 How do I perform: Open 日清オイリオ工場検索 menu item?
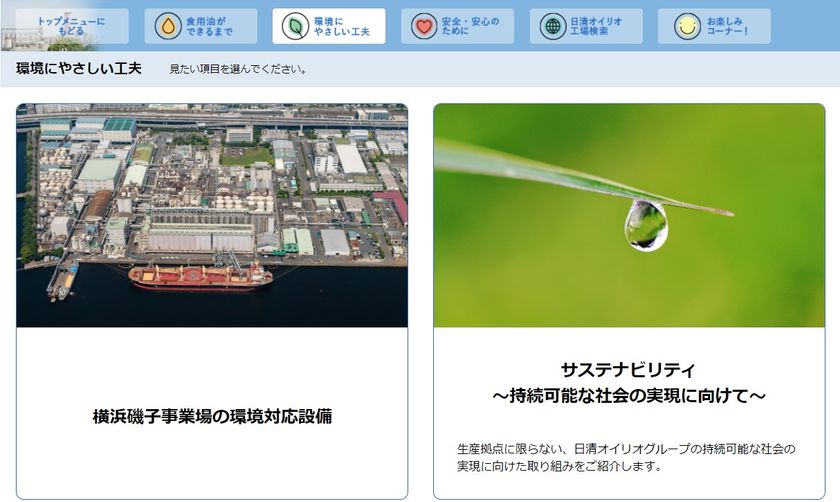pyautogui.click(x=586, y=26)
